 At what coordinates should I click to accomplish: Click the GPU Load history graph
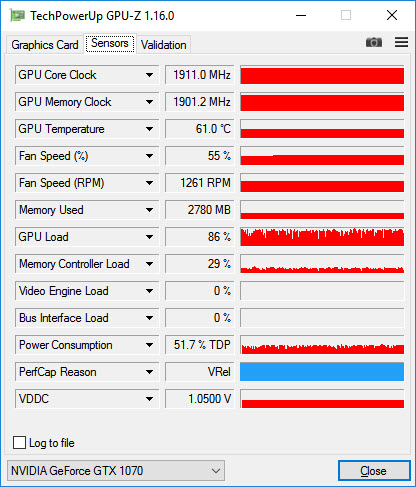pos(322,237)
